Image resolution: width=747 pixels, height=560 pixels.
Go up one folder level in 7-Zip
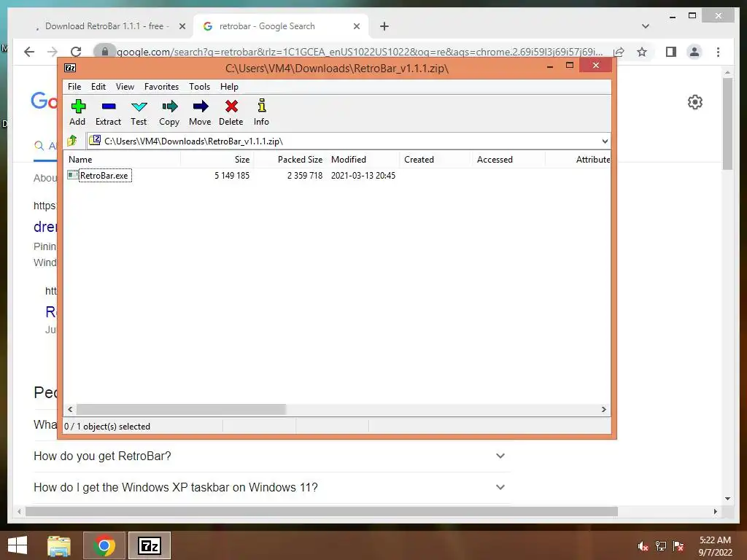click(72, 141)
